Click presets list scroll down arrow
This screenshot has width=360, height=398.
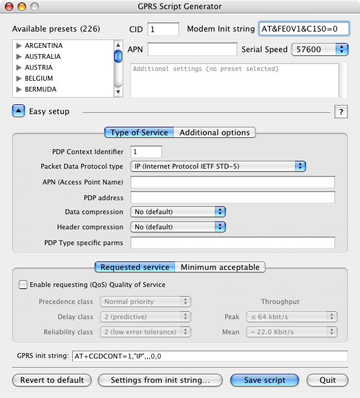click(x=118, y=92)
